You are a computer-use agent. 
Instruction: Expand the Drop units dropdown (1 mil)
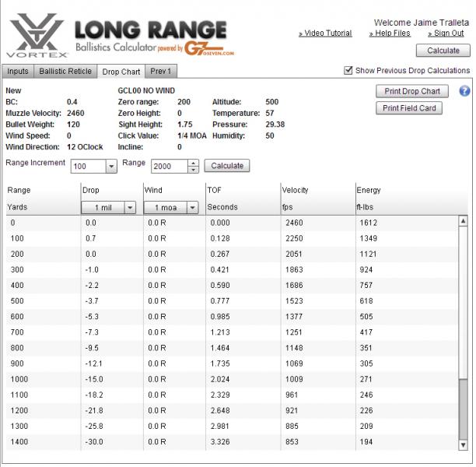click(x=129, y=208)
